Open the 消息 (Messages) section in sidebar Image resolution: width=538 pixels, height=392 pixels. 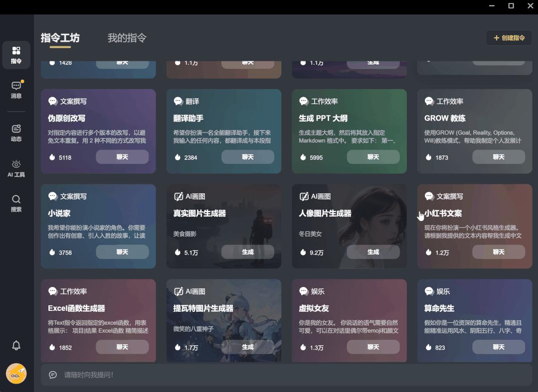click(x=16, y=89)
